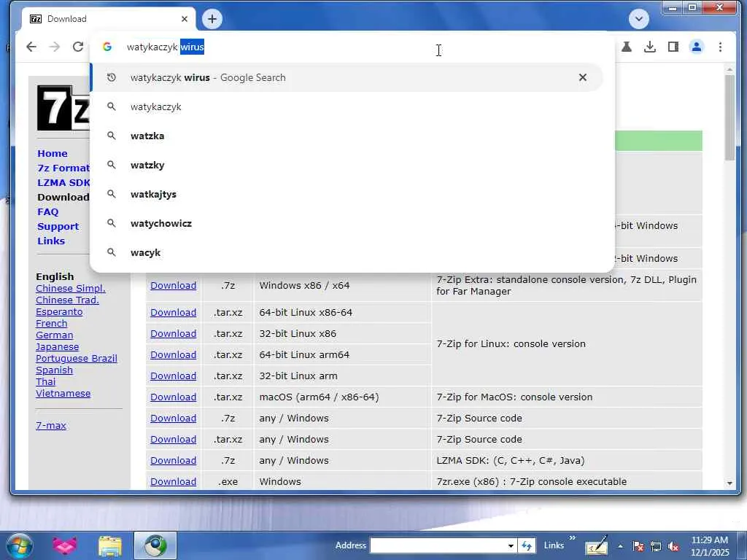This screenshot has height=560, width=747.
Task: Click the page vertical scrollbar thumb
Action: tap(729, 117)
